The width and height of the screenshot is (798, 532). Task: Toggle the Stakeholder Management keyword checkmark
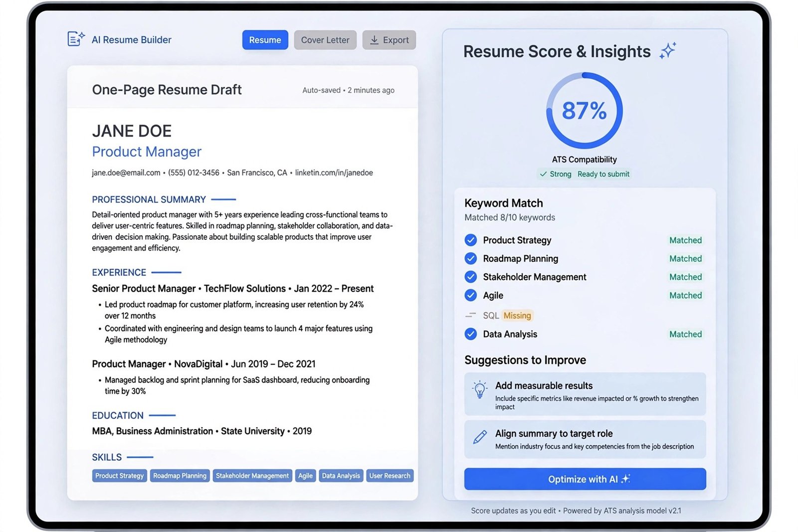point(471,277)
